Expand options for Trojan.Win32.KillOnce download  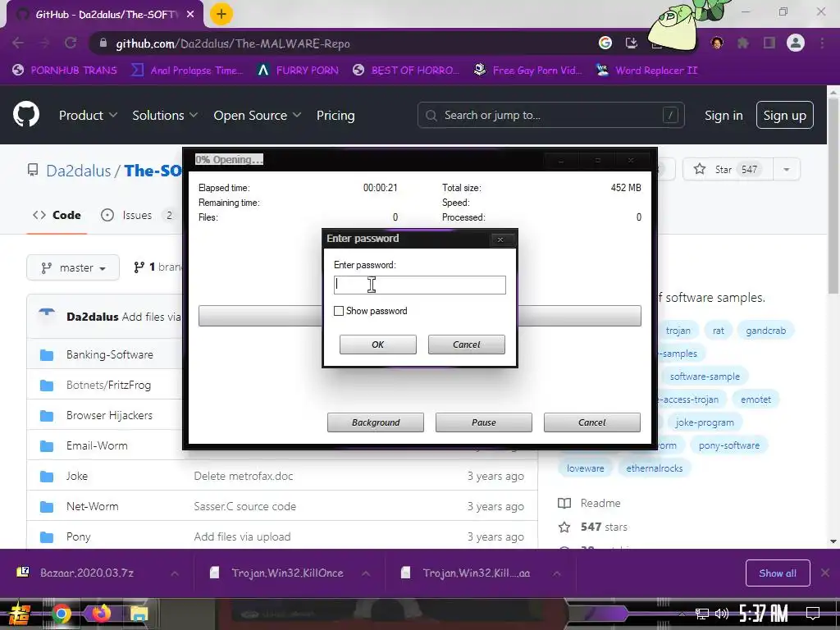(366, 573)
